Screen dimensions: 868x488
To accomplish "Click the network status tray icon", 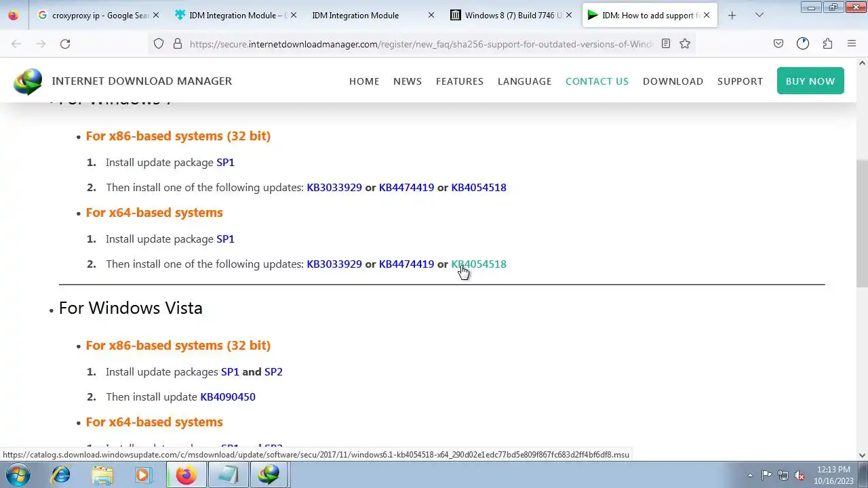I will pos(783,475).
